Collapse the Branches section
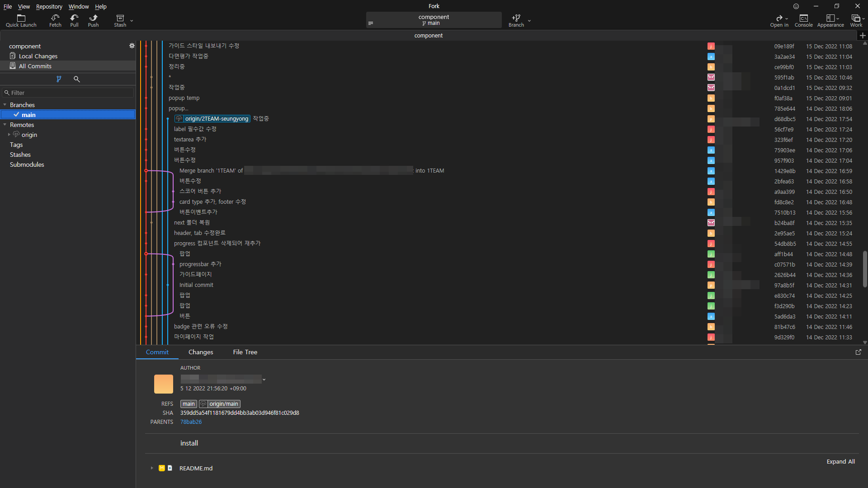The width and height of the screenshot is (868, 488). pos(5,105)
